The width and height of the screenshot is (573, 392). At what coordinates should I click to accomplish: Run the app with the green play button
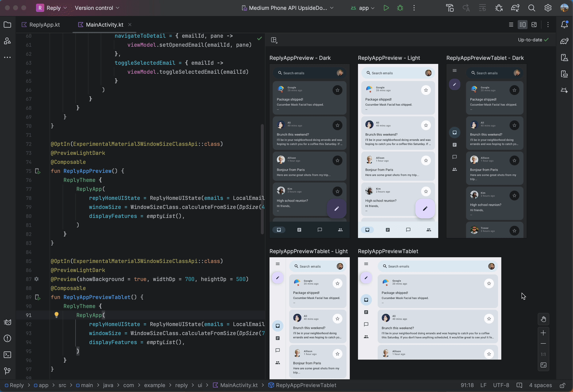(386, 8)
